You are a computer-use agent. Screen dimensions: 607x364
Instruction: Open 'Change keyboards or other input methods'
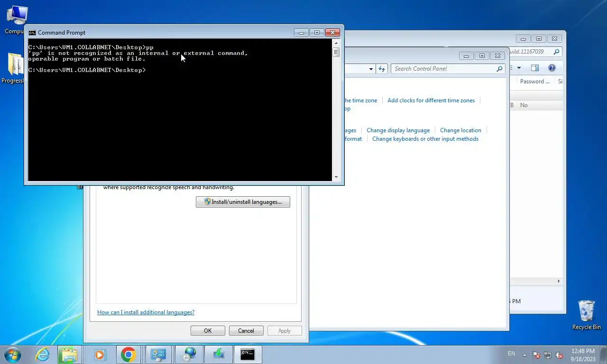click(x=425, y=139)
